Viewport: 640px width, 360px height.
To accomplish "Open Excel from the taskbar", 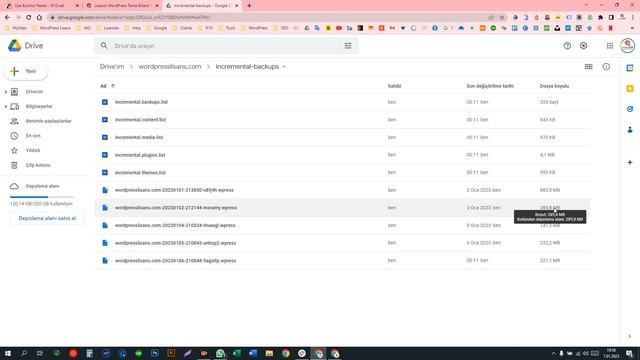I will (x=236, y=353).
